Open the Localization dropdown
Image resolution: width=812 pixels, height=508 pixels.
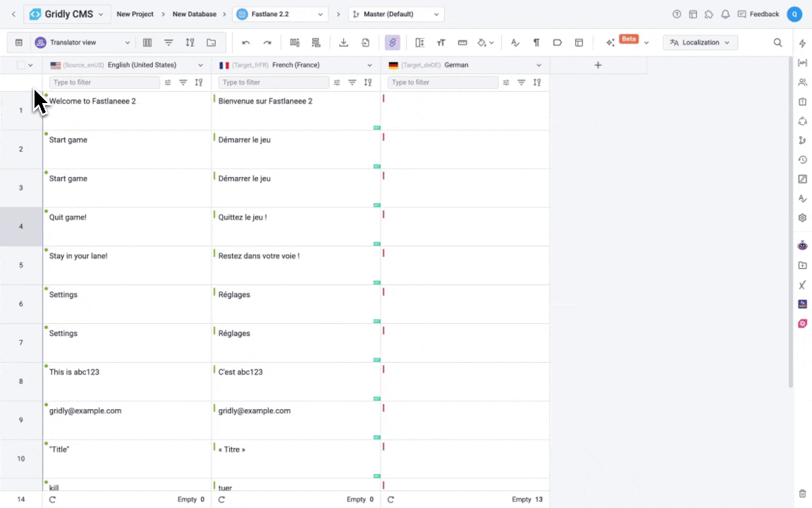coord(700,42)
